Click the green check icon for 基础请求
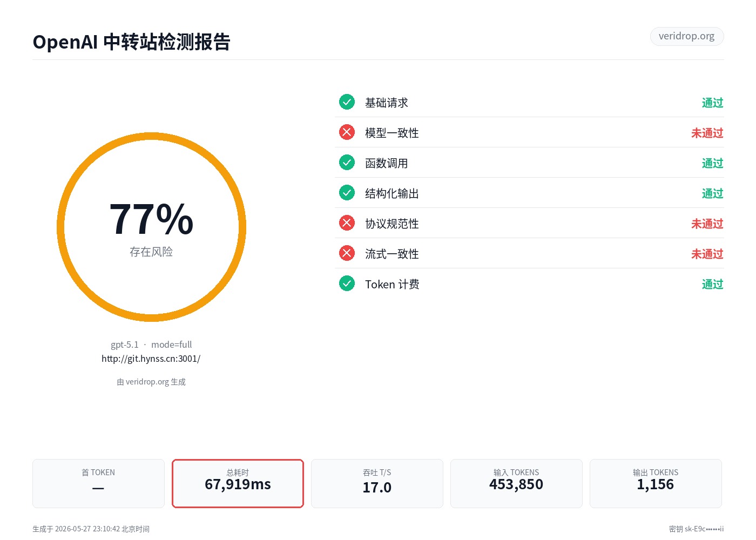This screenshot has height=540, width=756. (347, 102)
